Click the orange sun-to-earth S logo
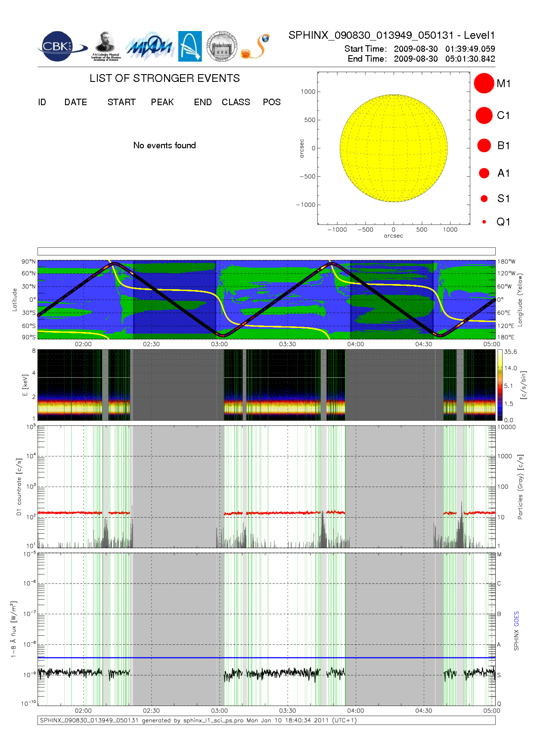 pyautogui.click(x=256, y=47)
